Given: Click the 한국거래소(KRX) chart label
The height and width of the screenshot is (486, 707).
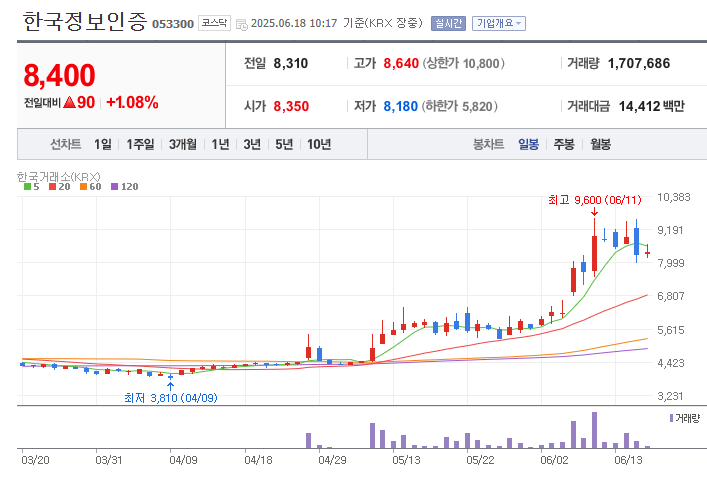Looking at the screenshot, I should pyautogui.click(x=59, y=176).
